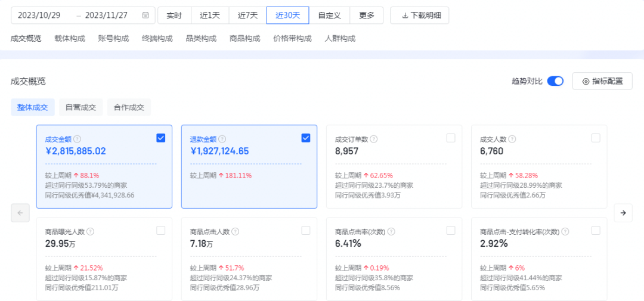Click help icon beside 成交订单数
644x301 pixels.
[374, 139]
